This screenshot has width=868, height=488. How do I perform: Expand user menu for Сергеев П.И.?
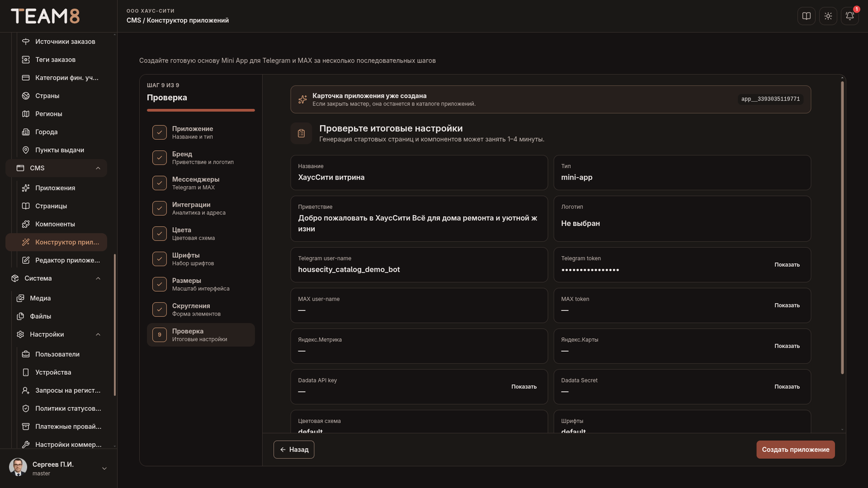click(x=104, y=469)
